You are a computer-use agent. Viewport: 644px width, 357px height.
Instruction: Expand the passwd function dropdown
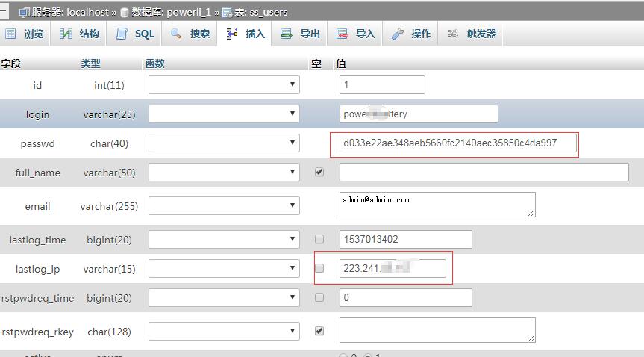point(224,143)
